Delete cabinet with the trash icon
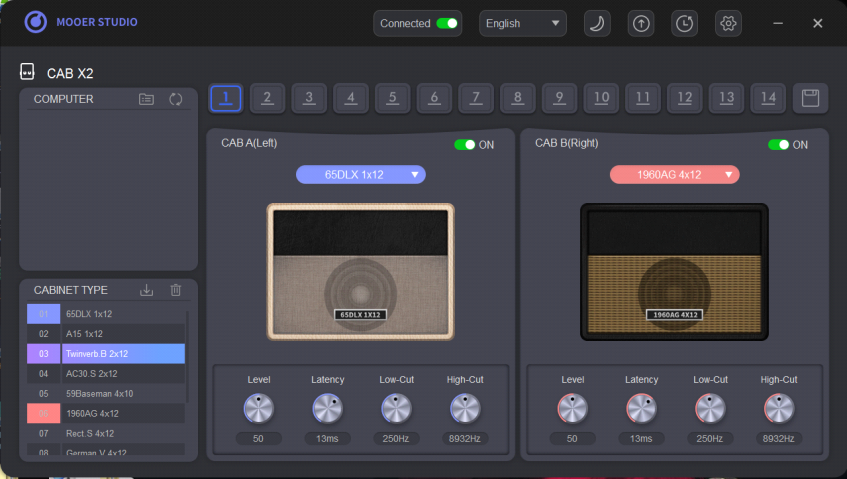Image resolution: width=847 pixels, height=479 pixels. pyautogui.click(x=176, y=290)
